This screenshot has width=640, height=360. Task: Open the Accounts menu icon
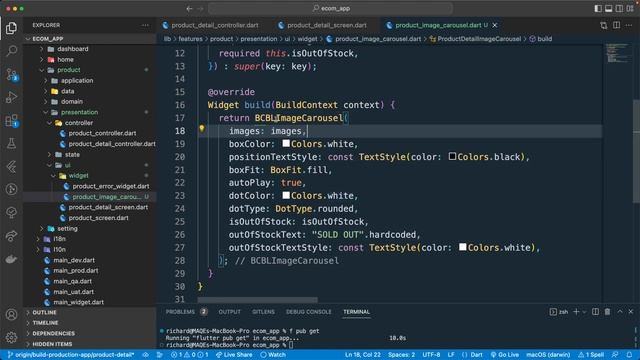point(11,315)
